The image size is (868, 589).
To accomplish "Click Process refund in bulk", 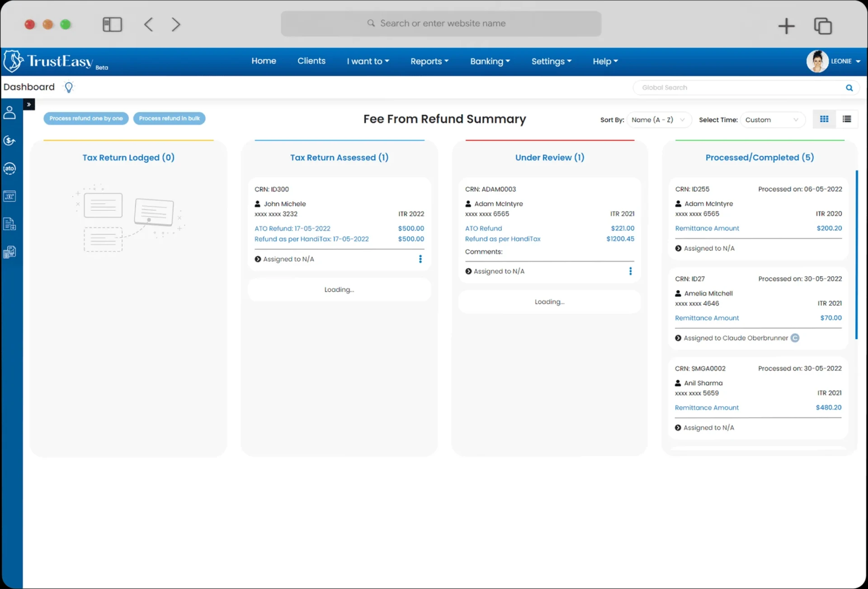I will point(169,118).
